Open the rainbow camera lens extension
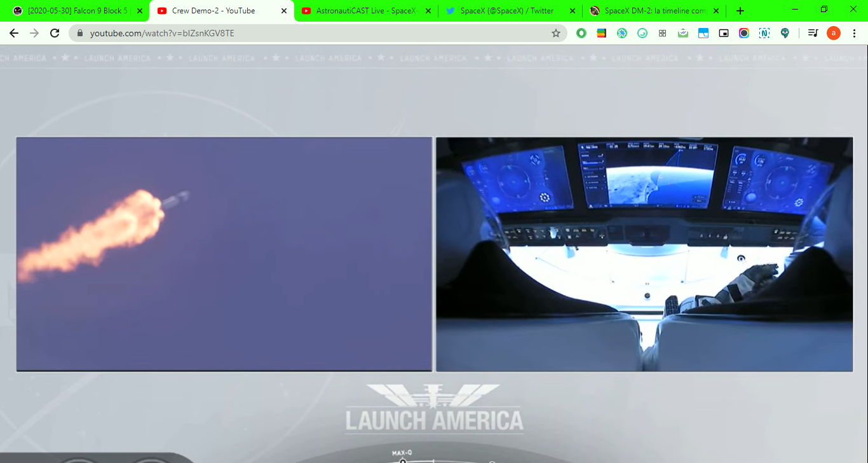 744,33
